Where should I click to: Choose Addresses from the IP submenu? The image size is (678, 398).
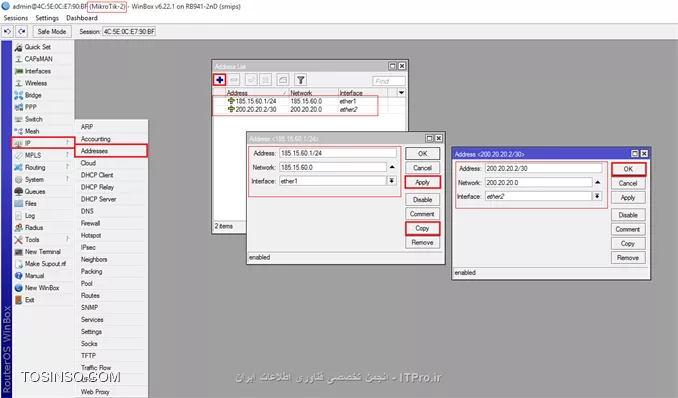(111, 151)
